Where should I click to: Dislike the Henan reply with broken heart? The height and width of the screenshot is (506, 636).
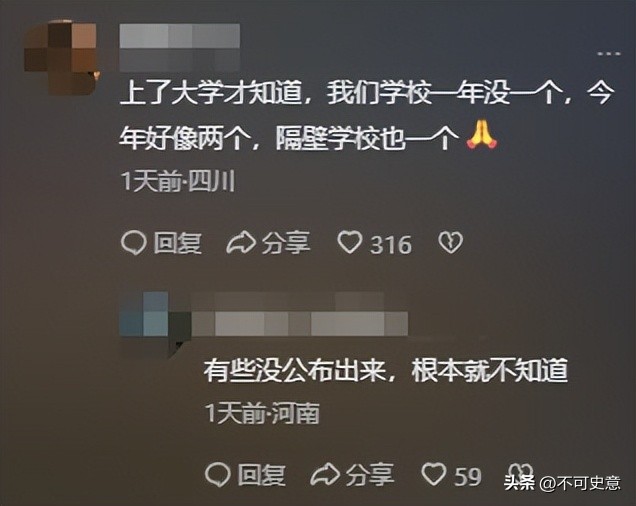pyautogui.click(x=519, y=471)
